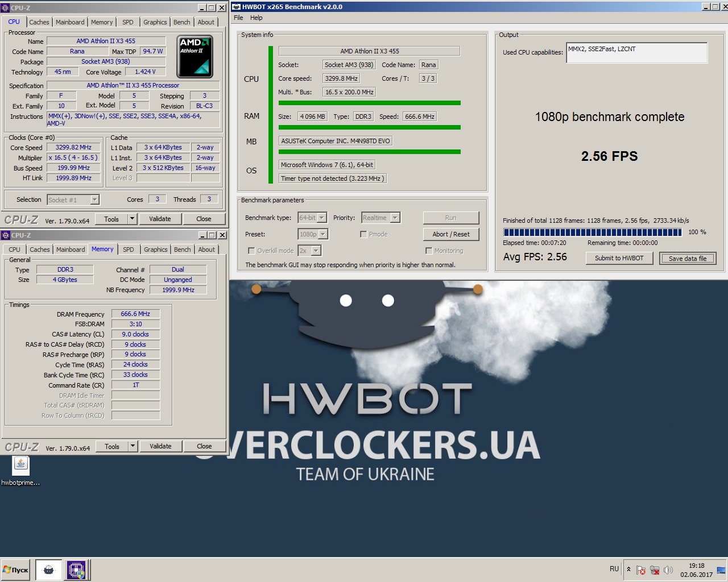Image resolution: width=728 pixels, height=582 pixels.
Task: Expand the Tools arrow in the CPU-Z window showing the CPU tab
Action: 132,219
